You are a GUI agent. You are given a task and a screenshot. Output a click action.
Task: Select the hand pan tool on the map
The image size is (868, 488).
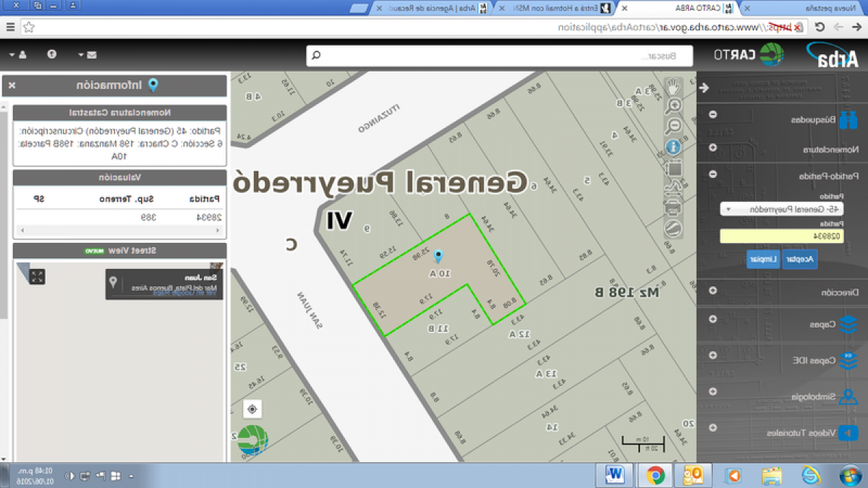tap(673, 86)
